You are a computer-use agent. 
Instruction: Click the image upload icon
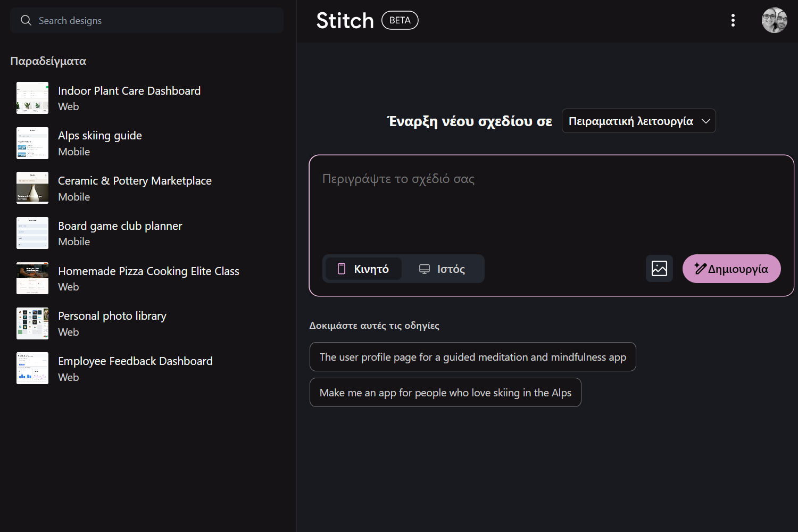pyautogui.click(x=659, y=269)
